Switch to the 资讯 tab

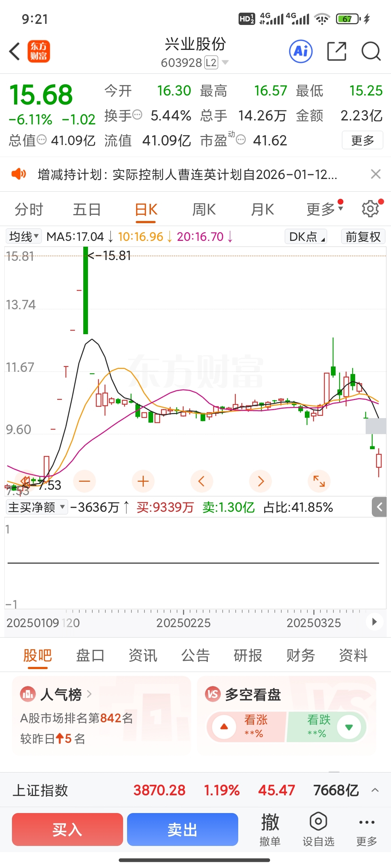point(143,655)
